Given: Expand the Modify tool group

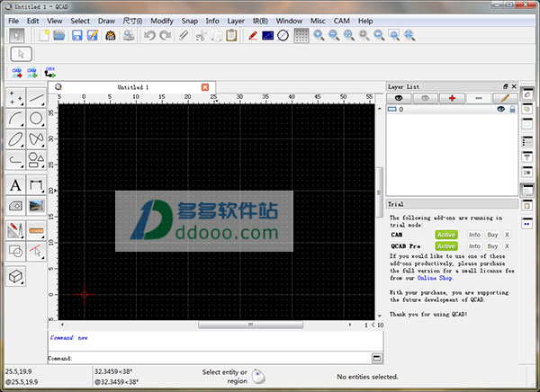Looking at the screenshot, I should point(15,230).
